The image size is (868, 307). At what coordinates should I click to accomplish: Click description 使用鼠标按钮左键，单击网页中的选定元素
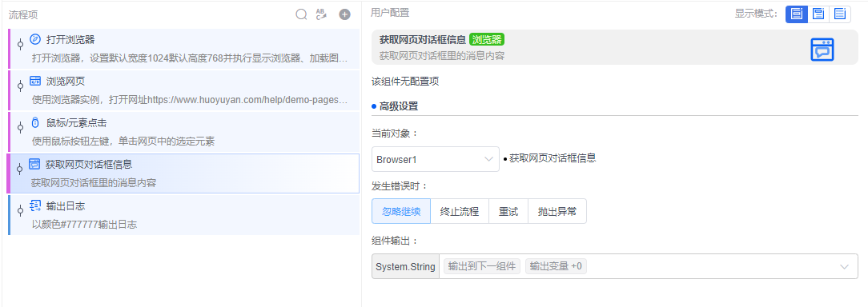coord(123,142)
